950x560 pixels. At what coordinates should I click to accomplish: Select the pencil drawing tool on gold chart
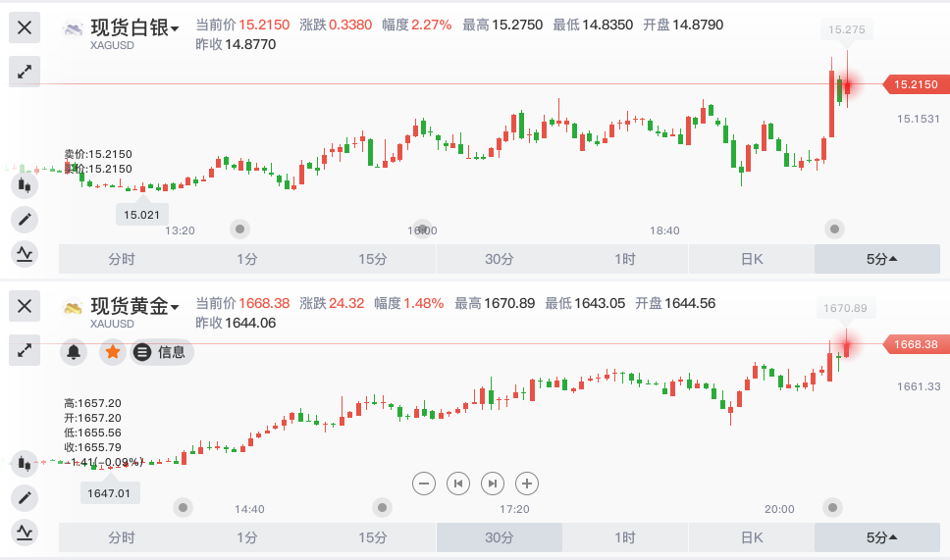25,497
